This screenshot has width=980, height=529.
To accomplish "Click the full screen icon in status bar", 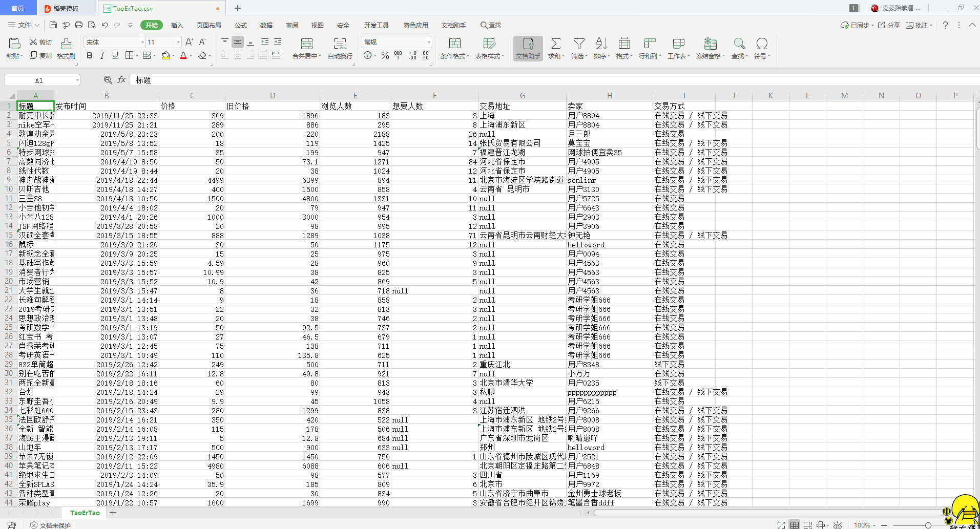I will tap(781, 525).
